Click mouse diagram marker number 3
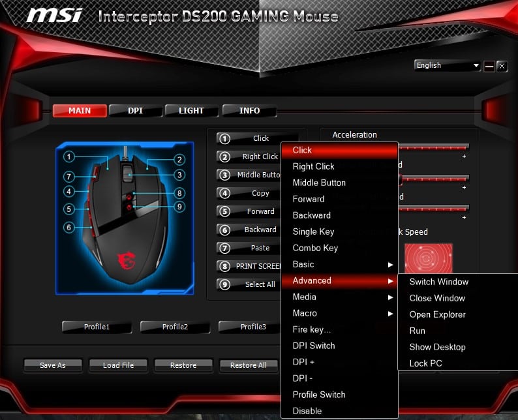Image resolution: width=518 pixels, height=420 pixels. pos(179,175)
